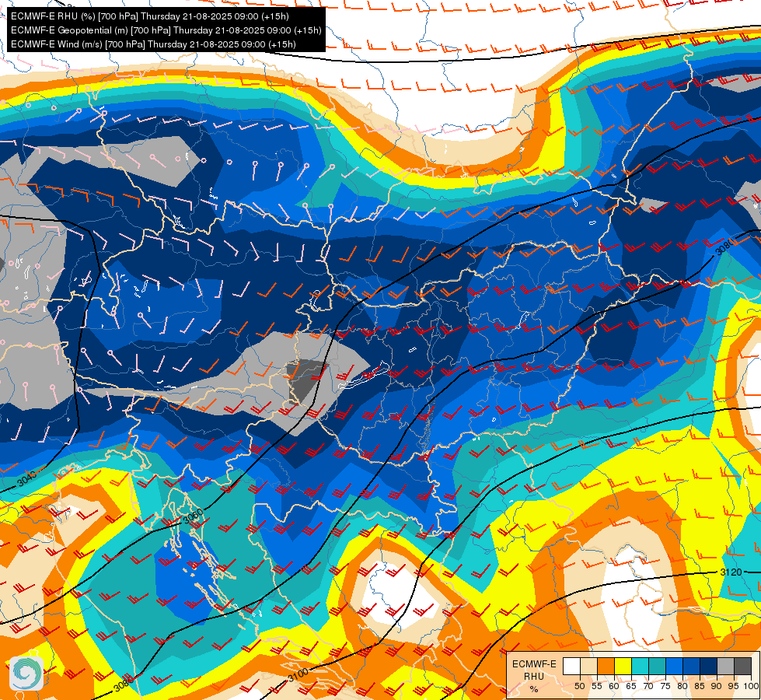Click legend tick value 50

(x=580, y=686)
